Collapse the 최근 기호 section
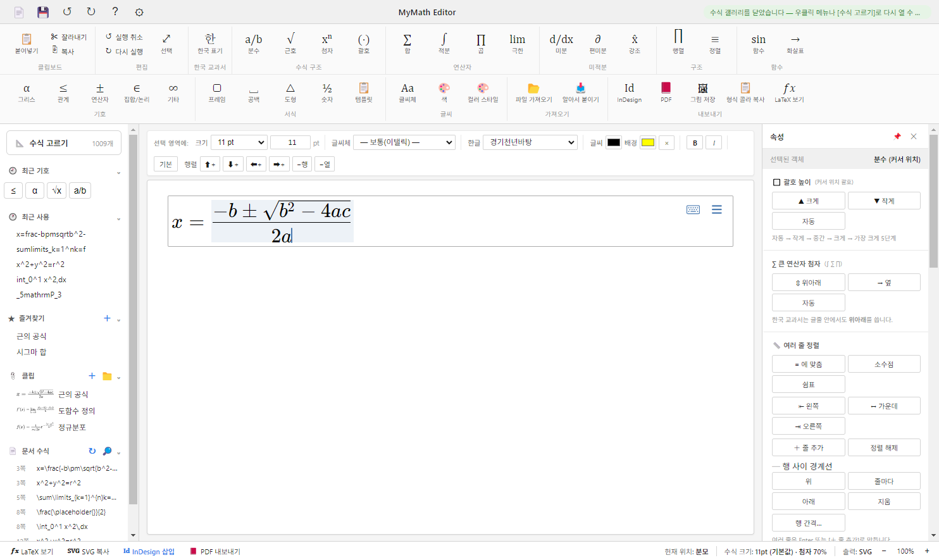The image size is (939, 560). coord(118,172)
